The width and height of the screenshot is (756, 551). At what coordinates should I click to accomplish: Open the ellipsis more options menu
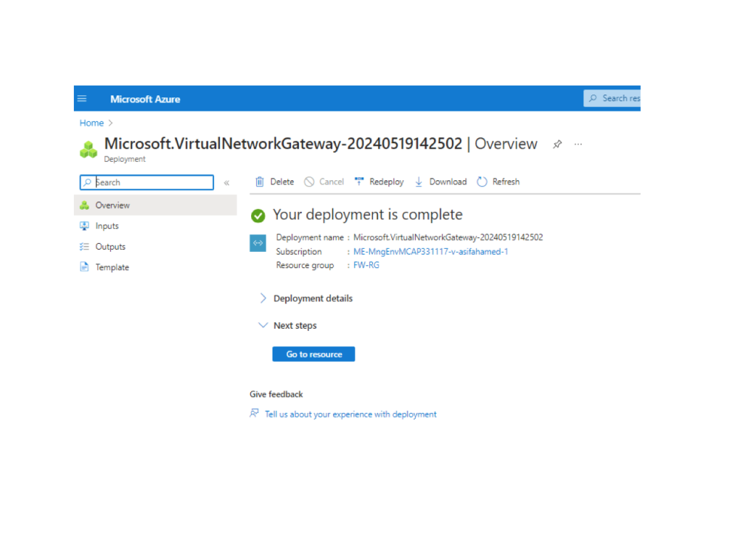(x=578, y=144)
